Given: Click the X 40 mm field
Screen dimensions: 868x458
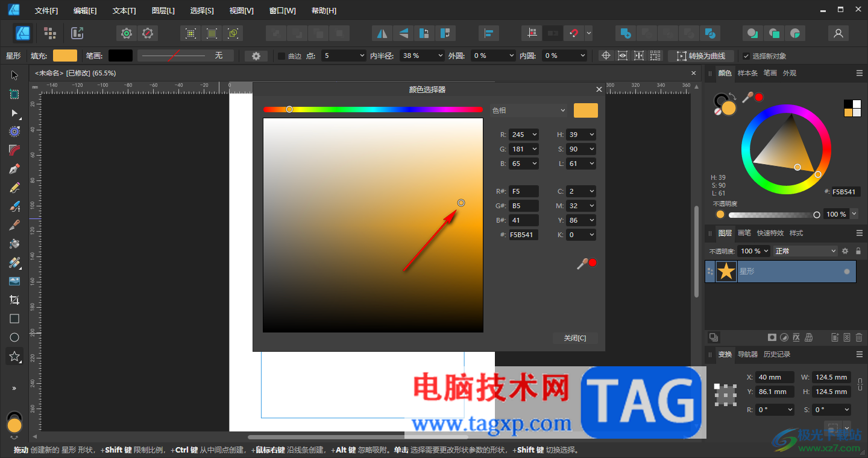Looking at the screenshot, I should (x=775, y=377).
